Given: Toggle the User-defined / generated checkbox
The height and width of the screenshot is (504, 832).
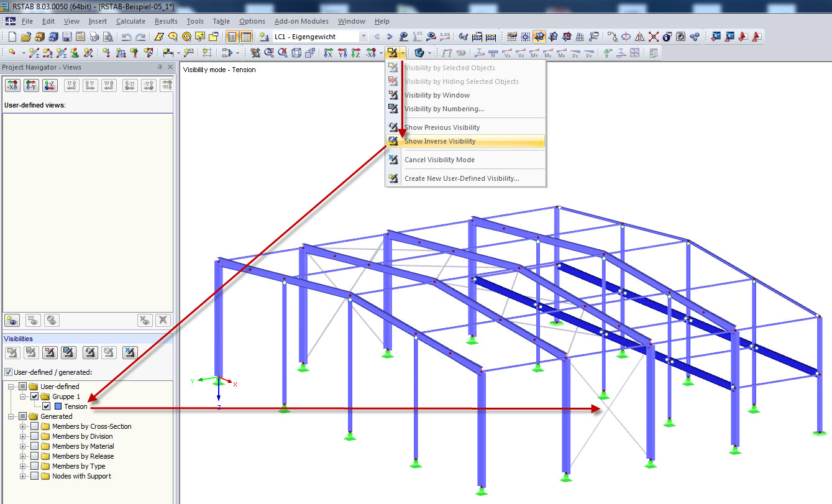Looking at the screenshot, I should tap(8, 372).
